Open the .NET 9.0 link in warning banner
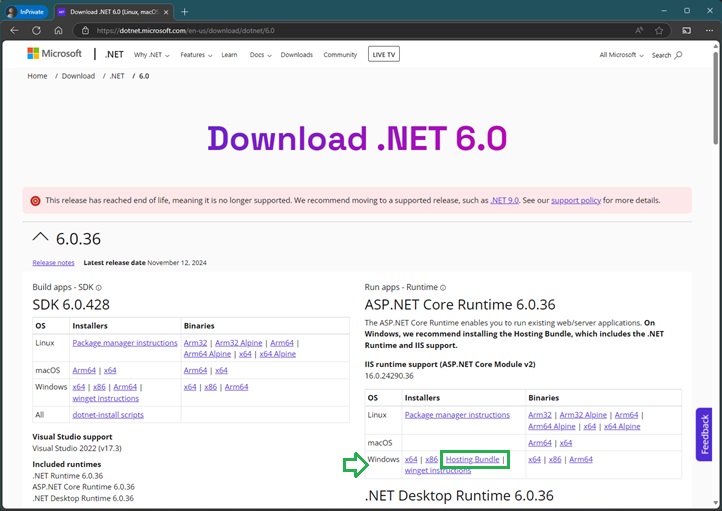Screen dimensions: 722x511 pos(504,200)
